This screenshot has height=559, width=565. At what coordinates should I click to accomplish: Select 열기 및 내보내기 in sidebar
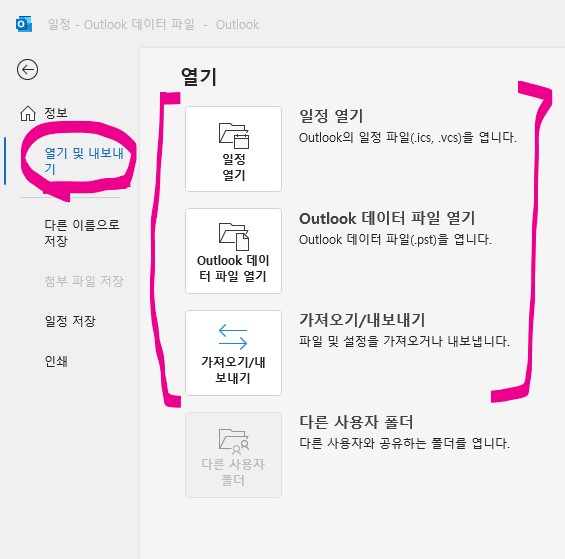coord(84,161)
